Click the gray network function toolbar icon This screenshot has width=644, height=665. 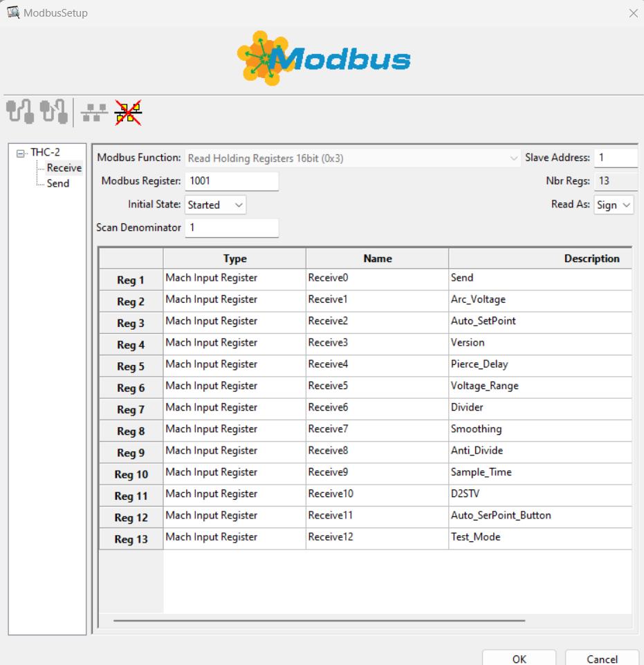94,113
